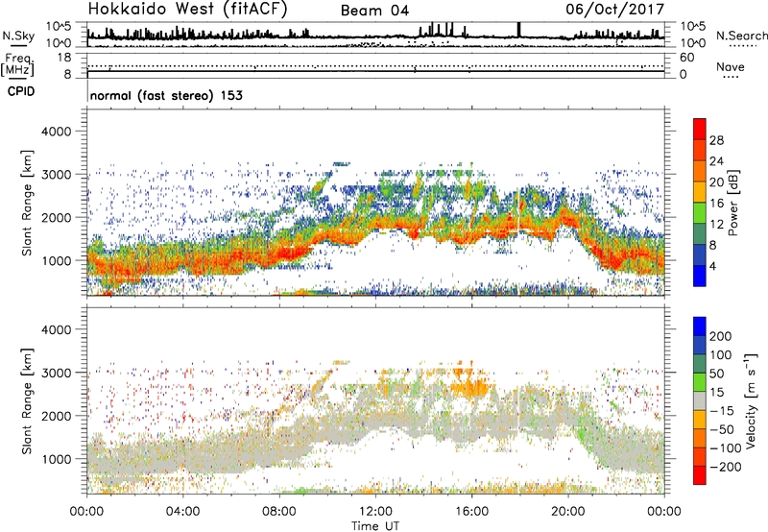Screen dimensions: 768x532
Task: Click the 'Freq. [MHz]' axis label
Action: click(x=17, y=64)
